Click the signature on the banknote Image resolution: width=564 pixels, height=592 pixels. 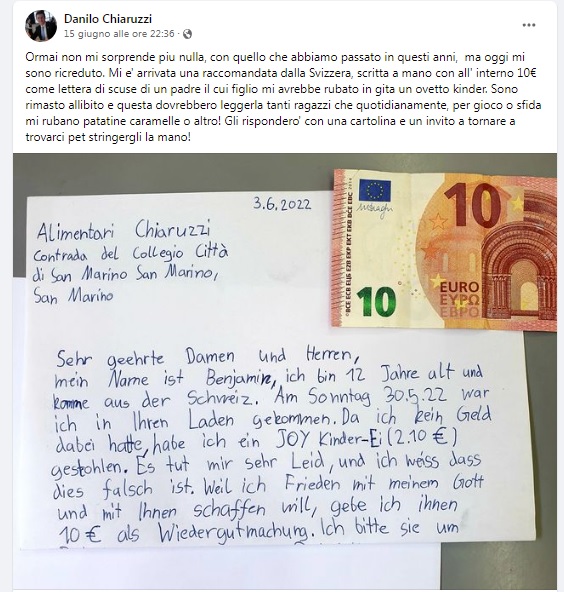[x=375, y=210]
